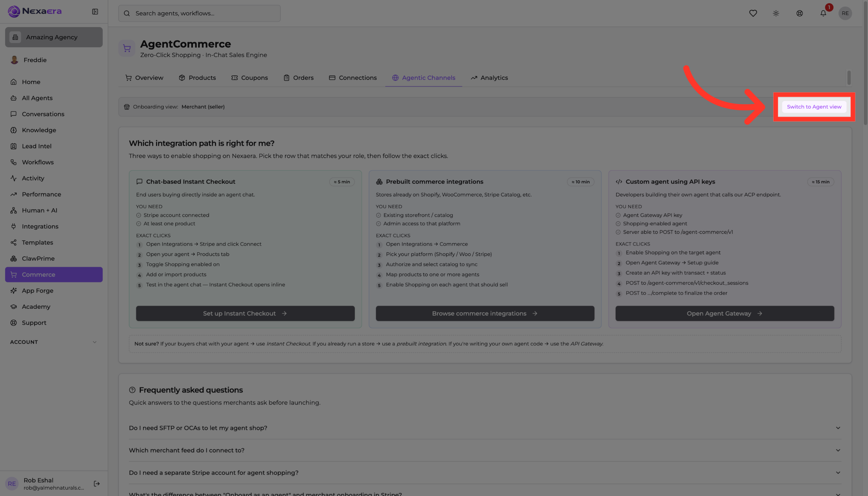
Task: Click the search agents, workflows field
Action: pos(199,13)
